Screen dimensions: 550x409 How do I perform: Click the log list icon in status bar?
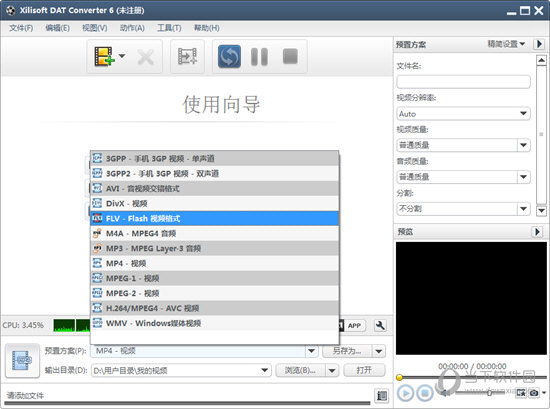click(381, 396)
